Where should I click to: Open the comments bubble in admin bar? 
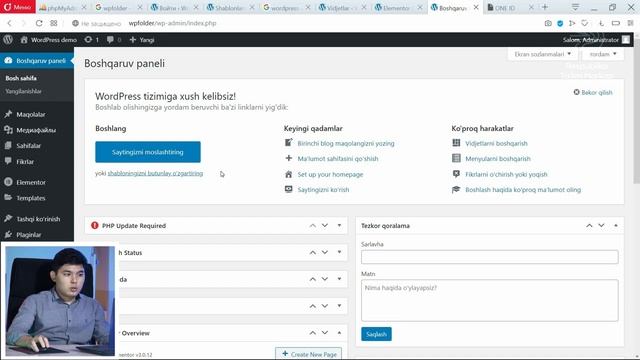click(114, 40)
